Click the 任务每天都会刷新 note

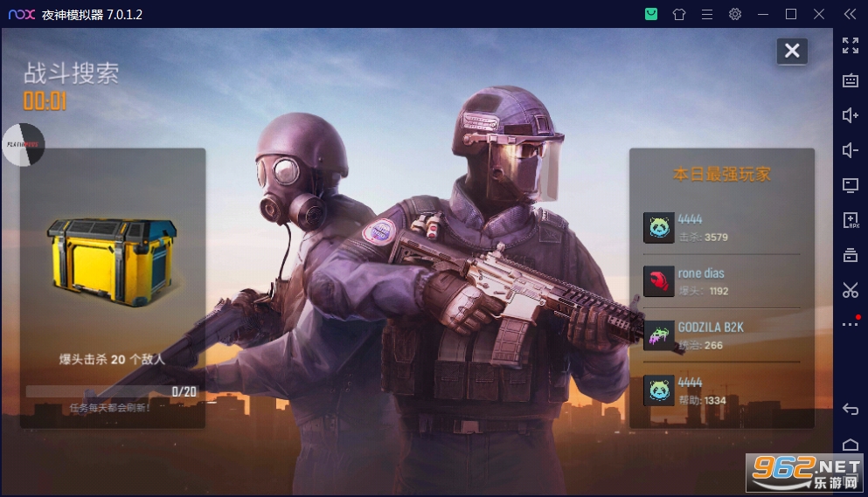pos(109,408)
